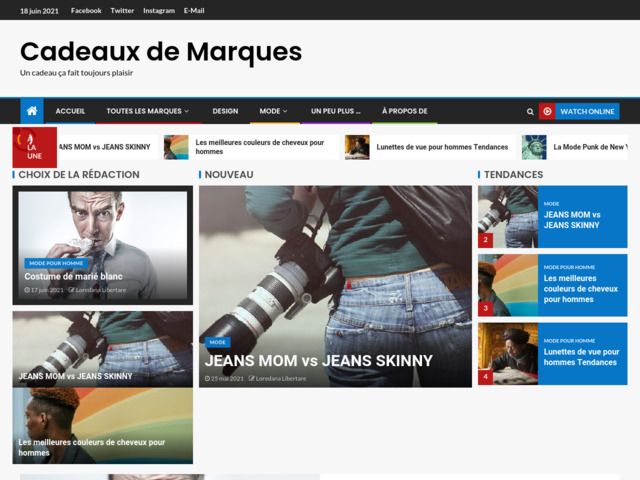Open the À propos de menu item
Viewport: 640px width, 480px height.
(x=404, y=111)
